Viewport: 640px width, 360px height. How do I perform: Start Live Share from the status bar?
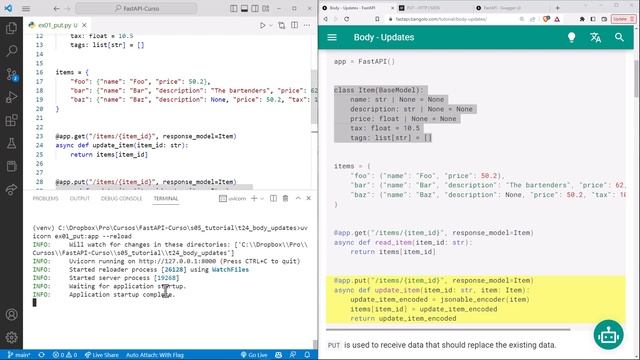(x=101, y=355)
